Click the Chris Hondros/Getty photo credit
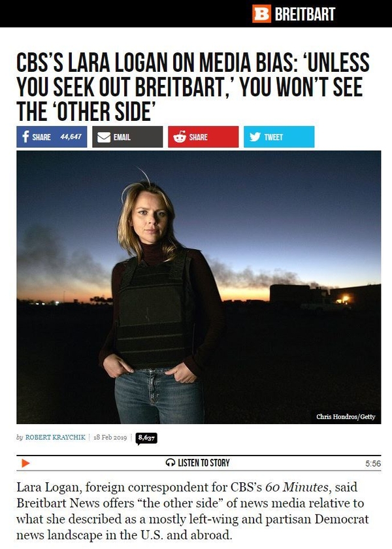The image size is (392, 549). click(346, 417)
